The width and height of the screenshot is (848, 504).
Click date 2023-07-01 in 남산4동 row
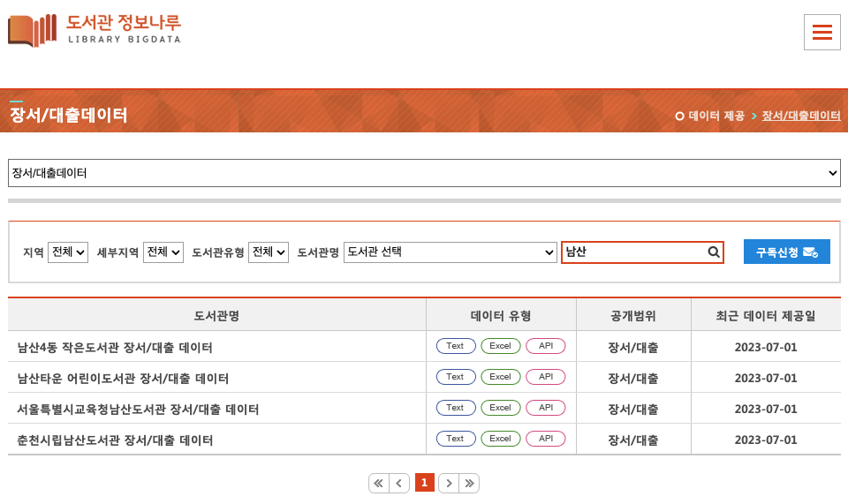pos(766,348)
